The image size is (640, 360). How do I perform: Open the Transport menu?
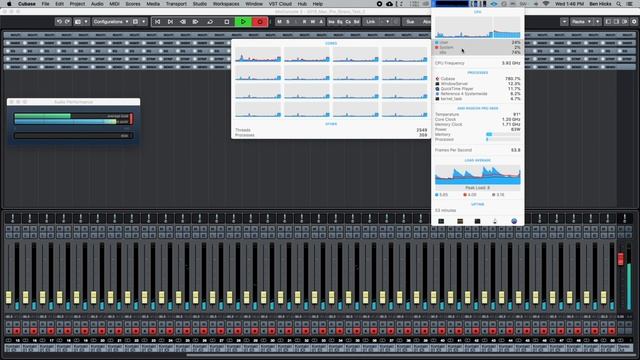(176, 4)
